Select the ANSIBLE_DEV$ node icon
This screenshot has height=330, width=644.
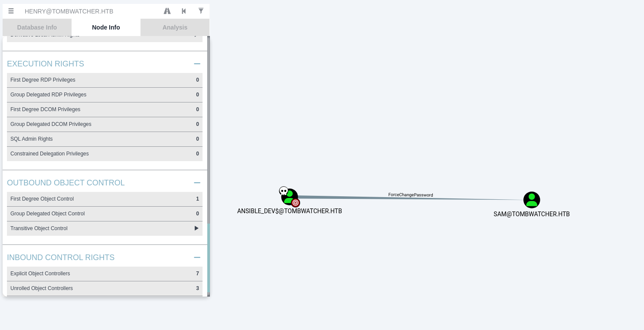coord(289,197)
